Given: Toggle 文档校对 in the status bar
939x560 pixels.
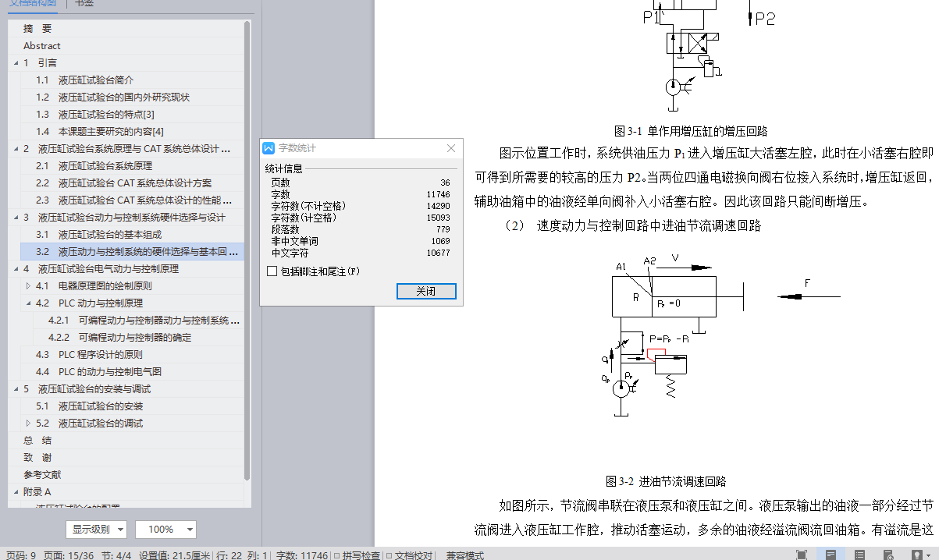Looking at the screenshot, I should [409, 555].
